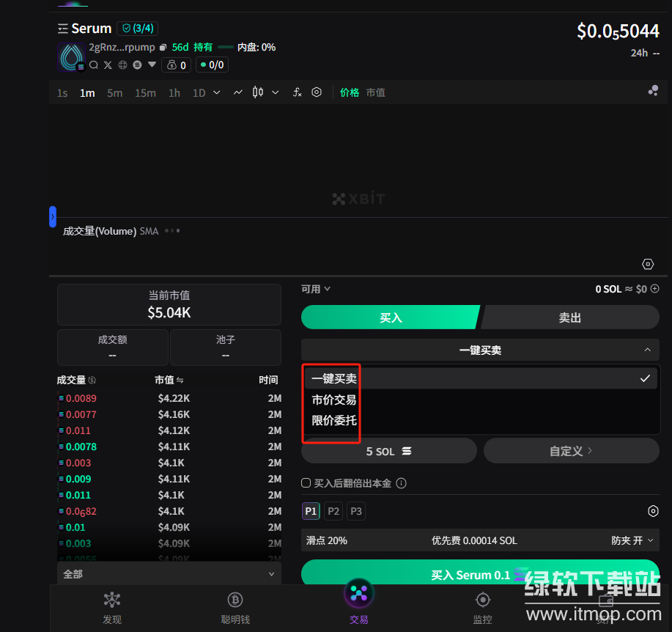This screenshot has width=672, height=632.
Task: Open the 发现 discover icon in bottom navigation
Action: (111, 600)
